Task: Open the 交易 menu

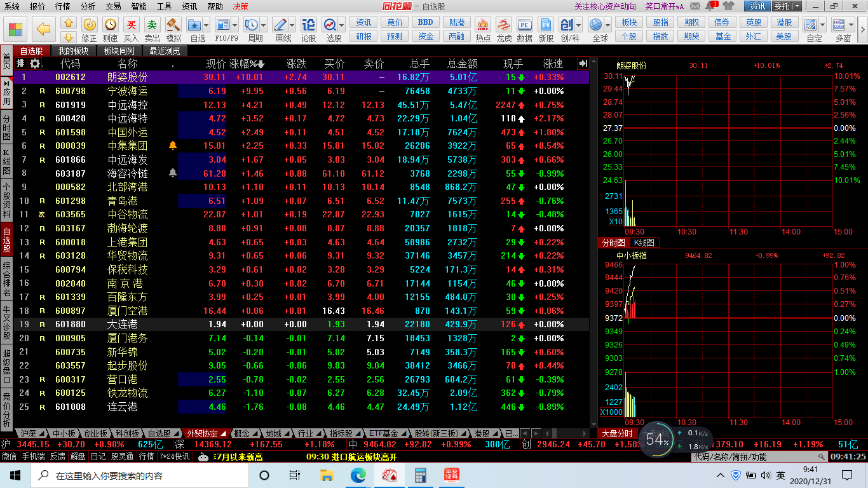Action: 114,6
